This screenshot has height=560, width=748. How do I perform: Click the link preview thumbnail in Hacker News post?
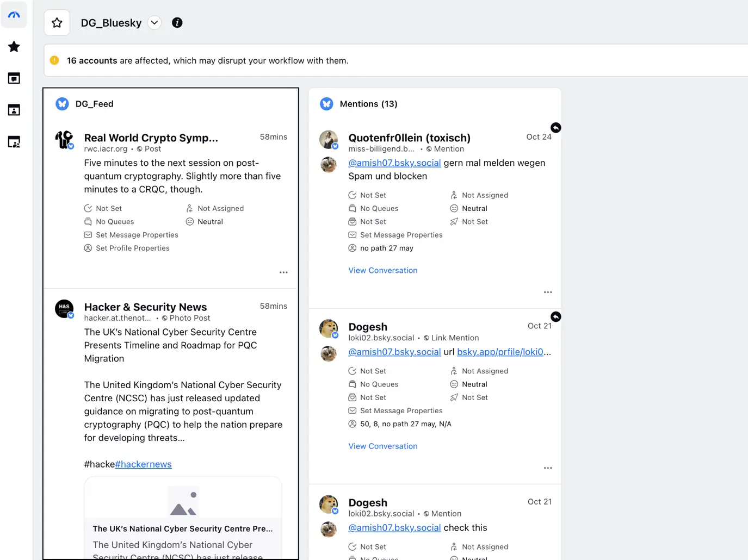[183, 501]
